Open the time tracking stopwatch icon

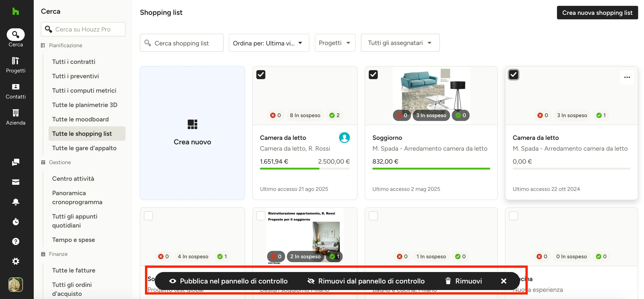point(16,221)
